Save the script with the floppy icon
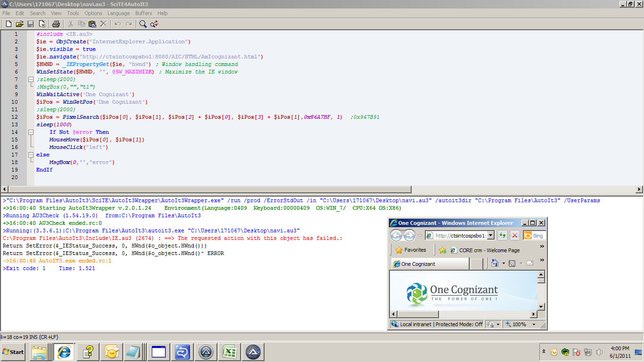The height and width of the screenshot is (362, 644). [31, 24]
